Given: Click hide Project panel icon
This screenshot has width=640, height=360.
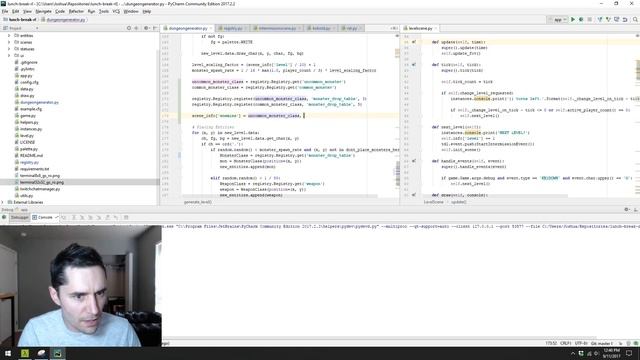Looking at the screenshot, I should (155, 28).
